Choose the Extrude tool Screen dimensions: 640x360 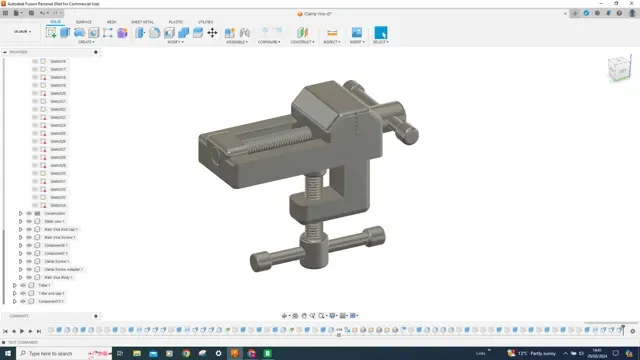65,33
